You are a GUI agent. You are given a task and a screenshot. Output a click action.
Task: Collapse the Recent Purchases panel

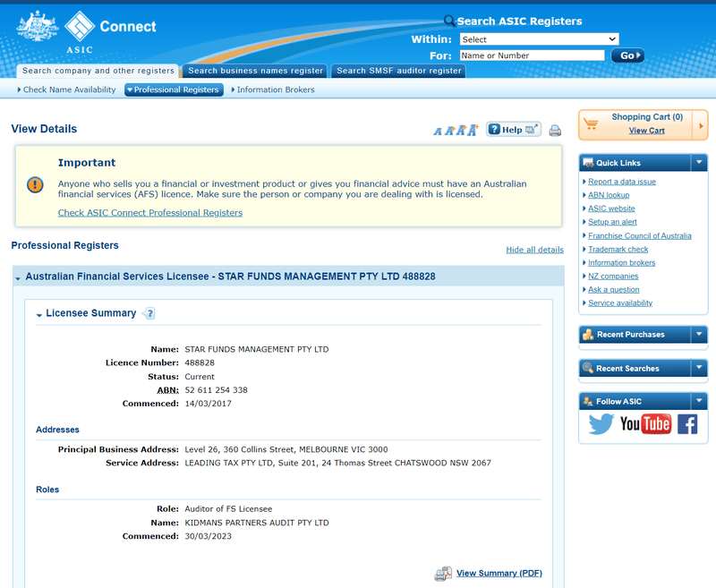point(699,334)
